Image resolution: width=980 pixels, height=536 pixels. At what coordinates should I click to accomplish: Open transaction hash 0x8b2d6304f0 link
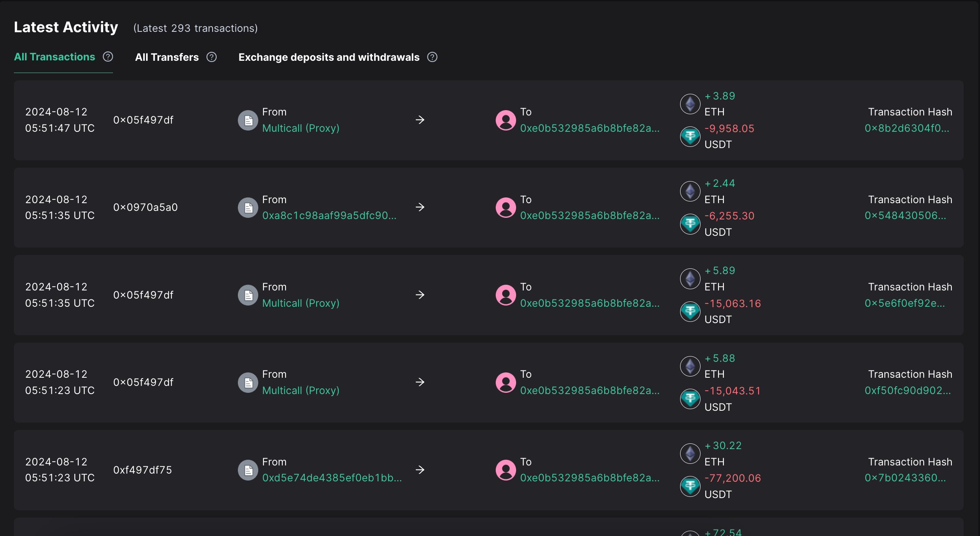point(907,128)
